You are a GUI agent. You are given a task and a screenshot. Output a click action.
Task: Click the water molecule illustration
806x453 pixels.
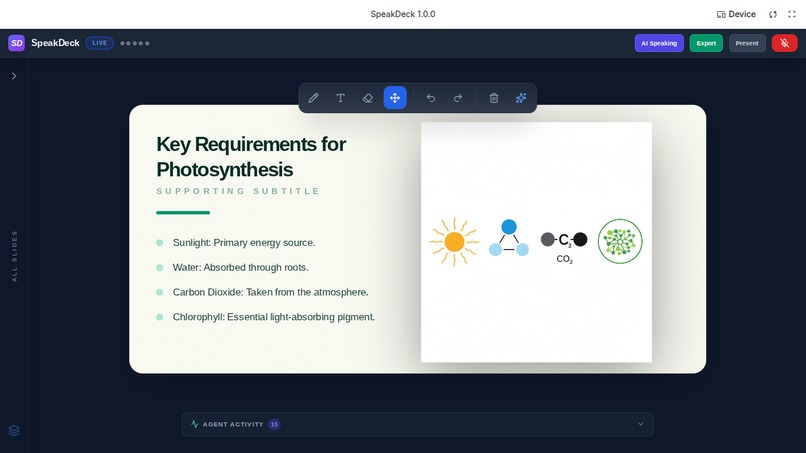[509, 238]
